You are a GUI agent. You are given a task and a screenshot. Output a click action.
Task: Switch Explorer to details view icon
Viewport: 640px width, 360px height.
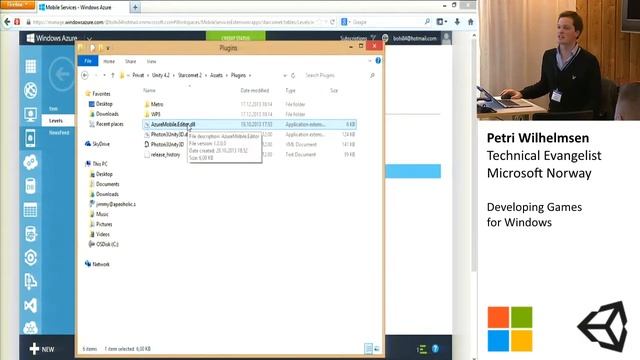(368, 348)
